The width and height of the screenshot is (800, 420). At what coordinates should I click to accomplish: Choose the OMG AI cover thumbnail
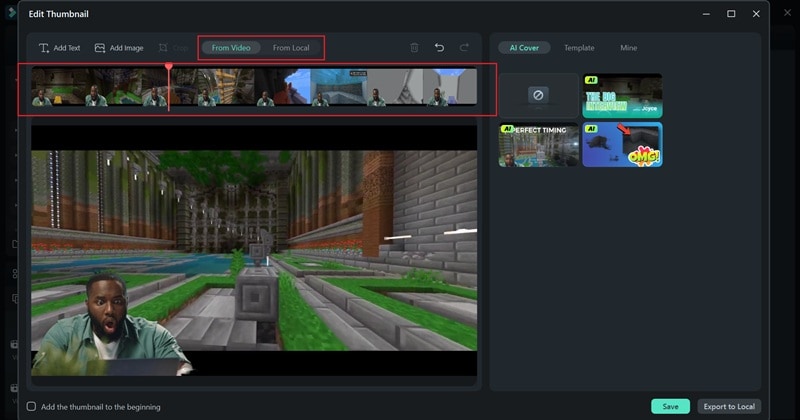[622, 144]
